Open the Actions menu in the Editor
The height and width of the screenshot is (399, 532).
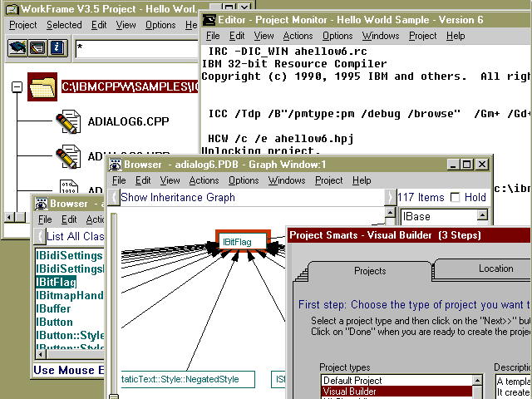(298, 36)
